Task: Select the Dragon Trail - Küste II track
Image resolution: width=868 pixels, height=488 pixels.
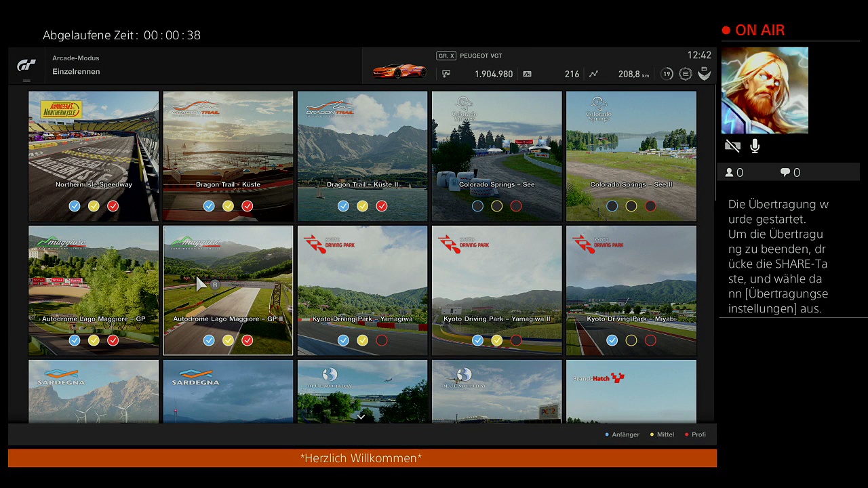Action: [362, 156]
